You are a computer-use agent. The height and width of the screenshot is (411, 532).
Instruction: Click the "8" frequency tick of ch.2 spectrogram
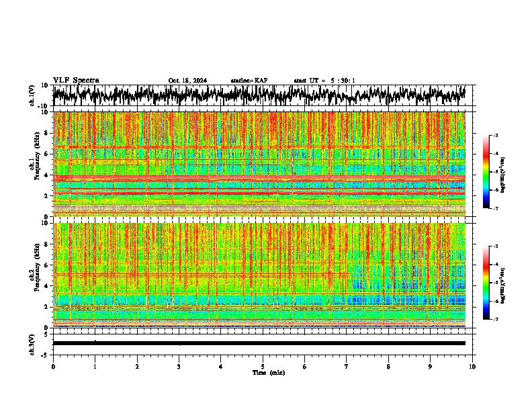click(x=46, y=244)
